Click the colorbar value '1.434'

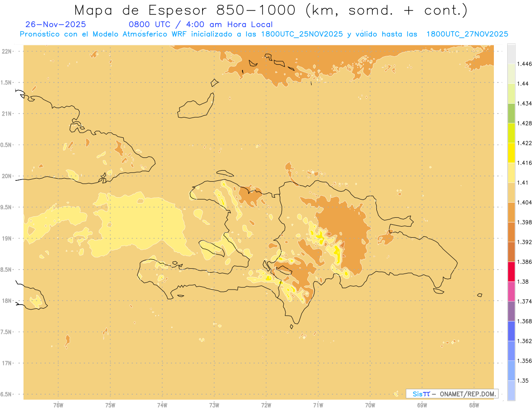click(524, 103)
